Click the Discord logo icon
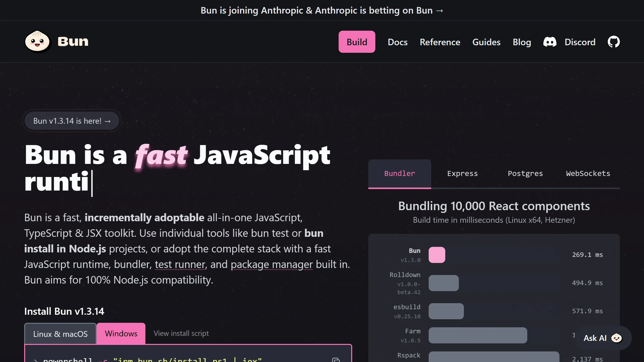The width and height of the screenshot is (644, 362). 550,42
